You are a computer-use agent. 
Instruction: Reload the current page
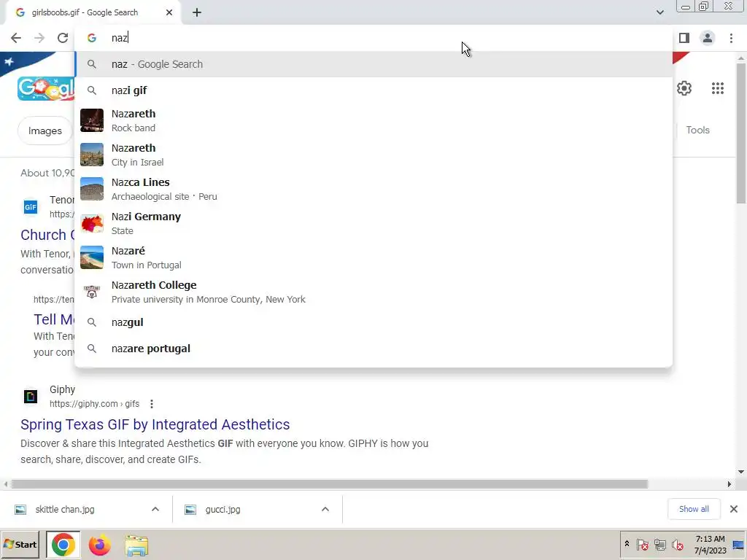tap(63, 38)
